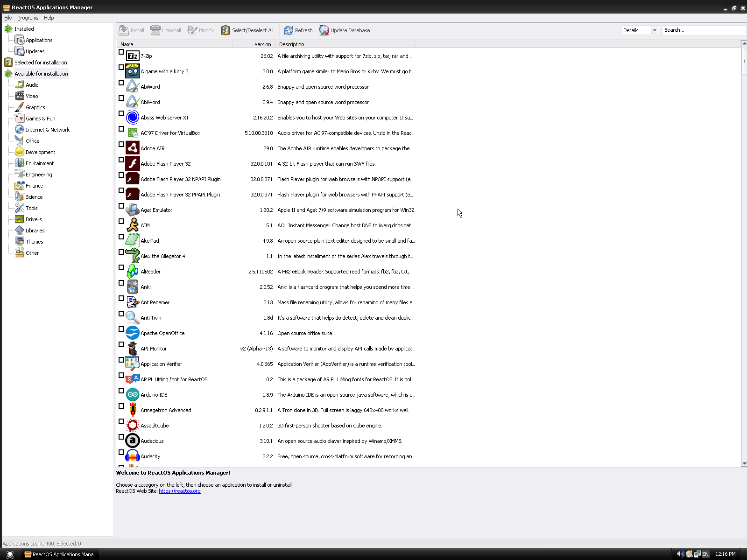Image resolution: width=747 pixels, height=560 pixels.
Task: Select Available for installation tree item
Action: coord(41,74)
